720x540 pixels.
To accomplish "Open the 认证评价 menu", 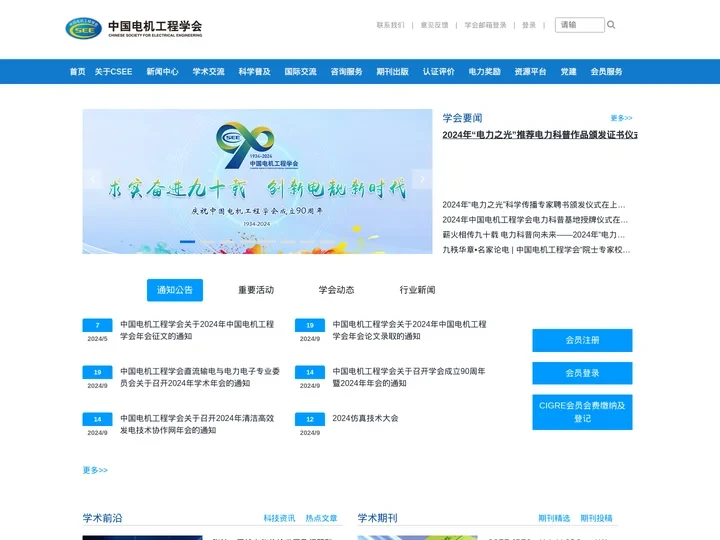I will 439,72.
